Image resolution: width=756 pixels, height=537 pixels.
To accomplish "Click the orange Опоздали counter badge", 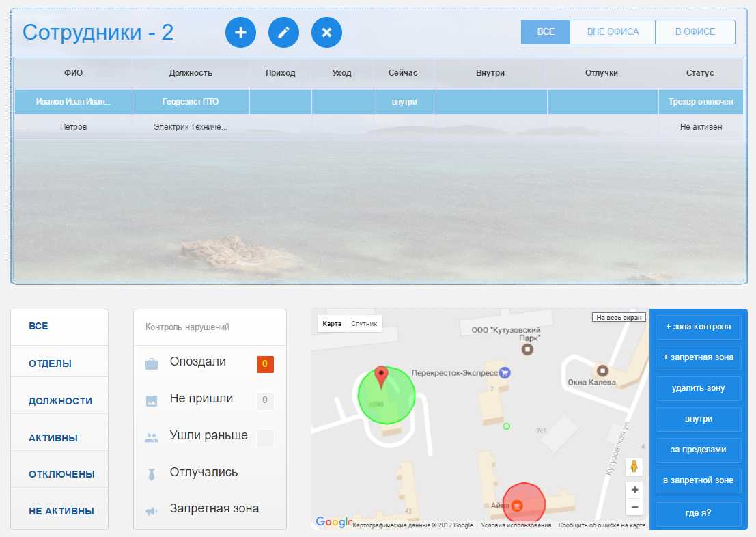I will pyautogui.click(x=265, y=364).
